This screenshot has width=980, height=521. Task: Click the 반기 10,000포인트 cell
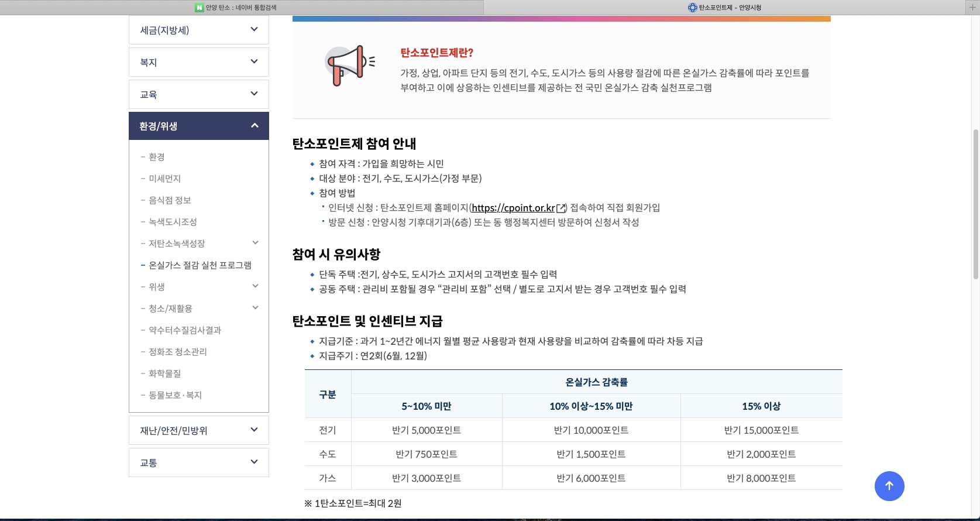[591, 430]
